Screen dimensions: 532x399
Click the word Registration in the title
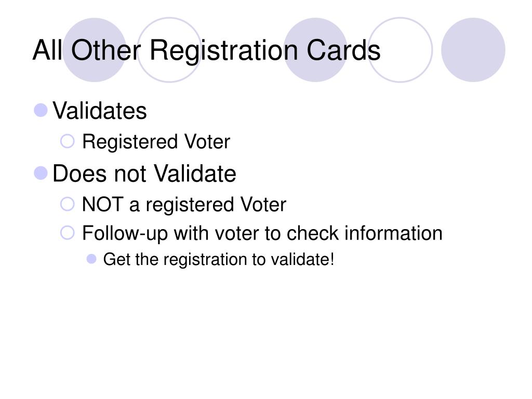coord(223,51)
